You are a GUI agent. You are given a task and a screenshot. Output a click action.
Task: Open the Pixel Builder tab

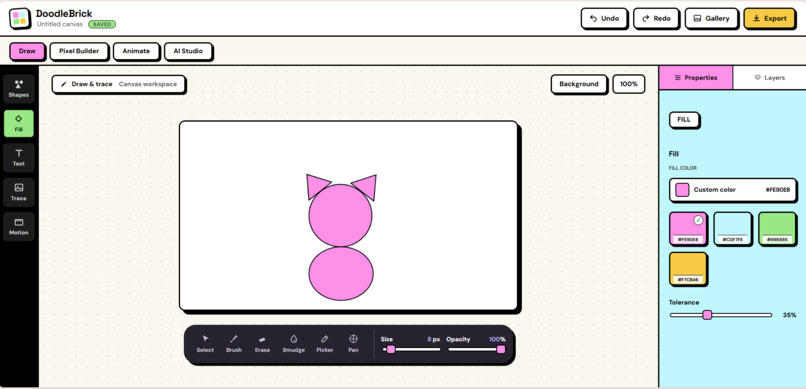(x=79, y=51)
